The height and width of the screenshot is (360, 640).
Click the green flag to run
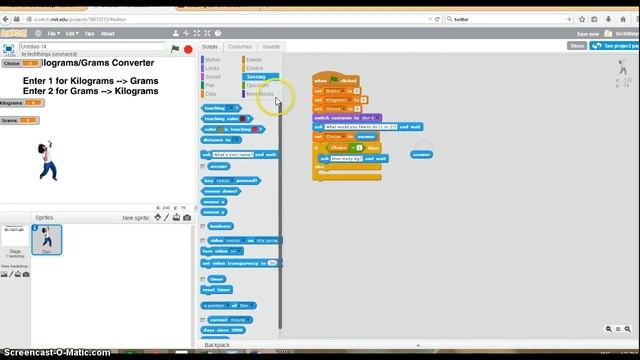(x=175, y=49)
